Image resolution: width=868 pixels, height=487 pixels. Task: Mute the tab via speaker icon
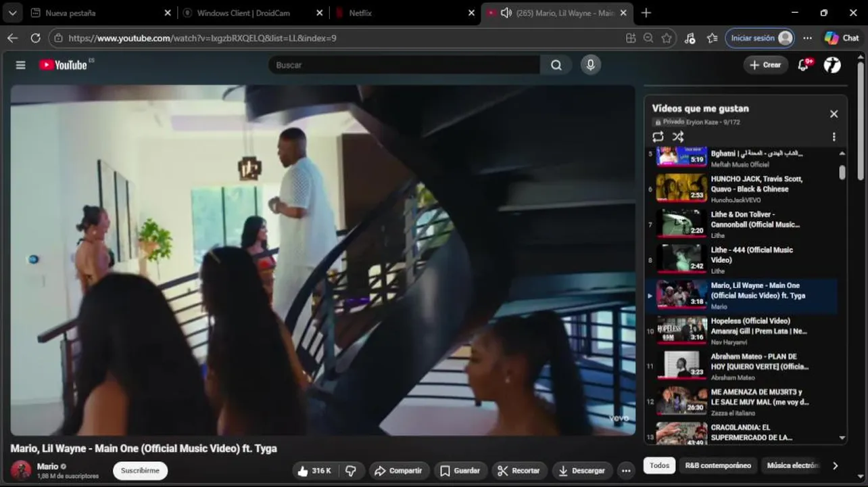click(x=506, y=13)
